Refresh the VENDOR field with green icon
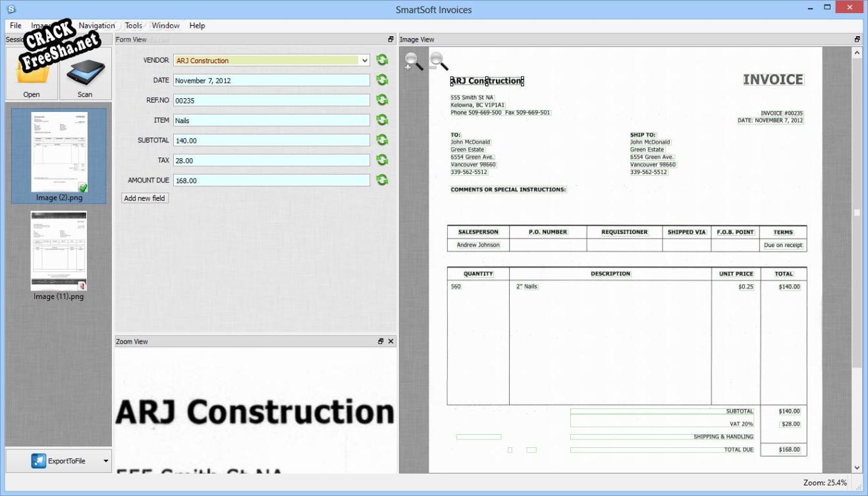868x496 pixels. click(x=382, y=60)
